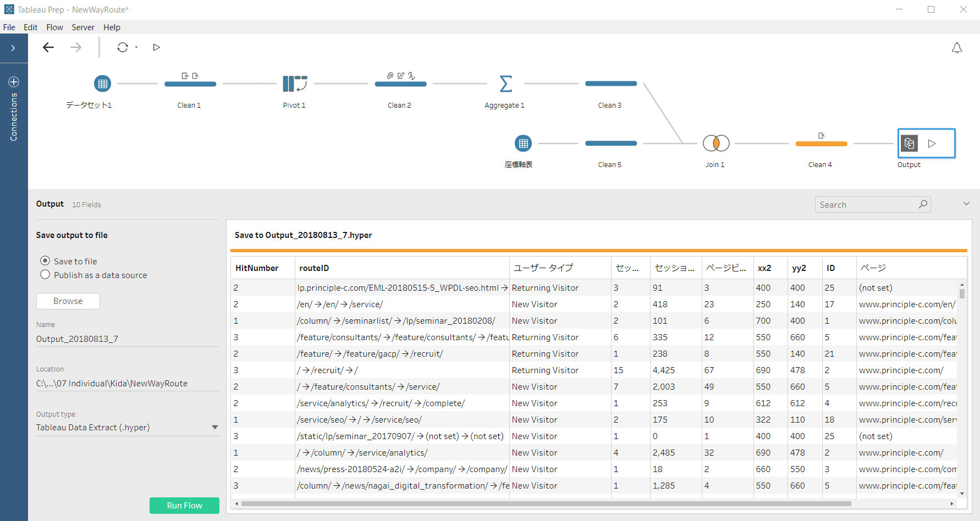
Task: Select the Save to file radio button
Action: [x=45, y=260]
